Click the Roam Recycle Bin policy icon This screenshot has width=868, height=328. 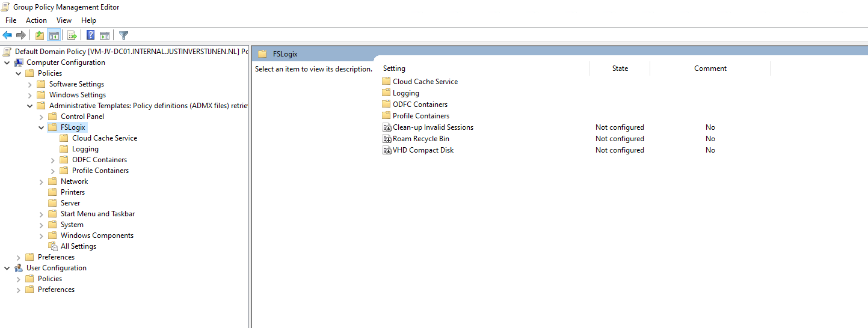tap(387, 139)
